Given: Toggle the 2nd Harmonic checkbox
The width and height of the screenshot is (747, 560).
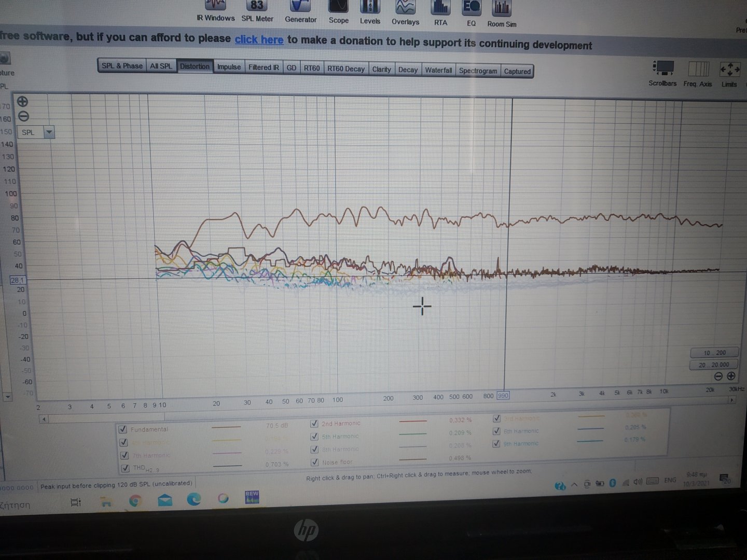Looking at the screenshot, I should point(314,424).
